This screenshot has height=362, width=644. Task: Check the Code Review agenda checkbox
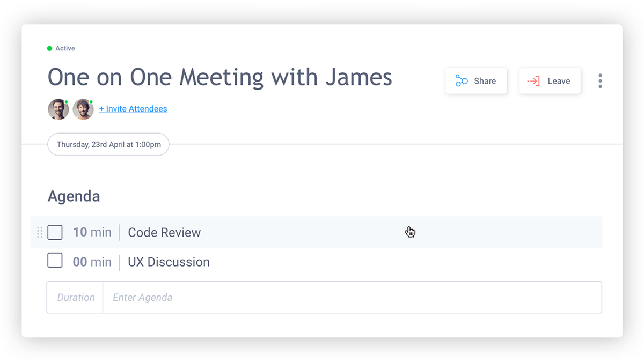(55, 232)
